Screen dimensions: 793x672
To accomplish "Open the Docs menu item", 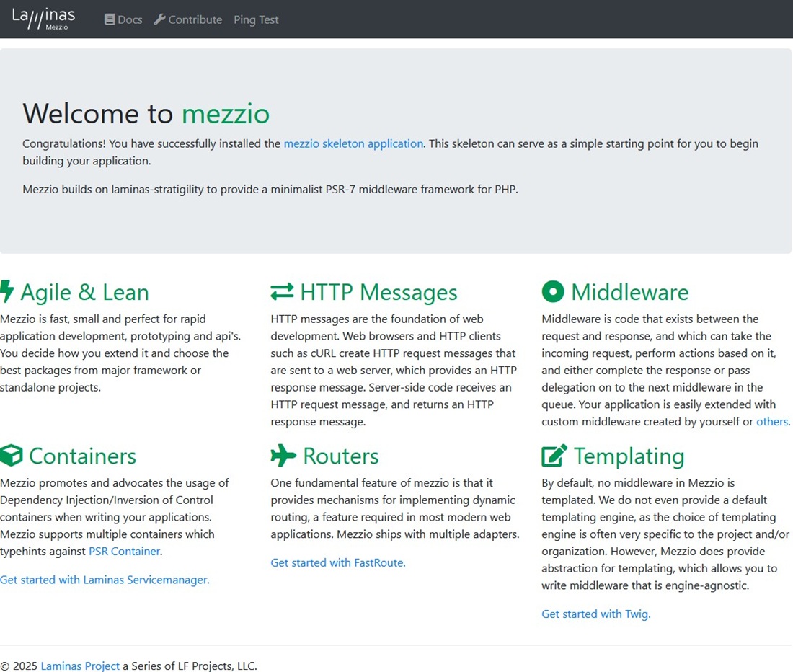I will [x=123, y=19].
